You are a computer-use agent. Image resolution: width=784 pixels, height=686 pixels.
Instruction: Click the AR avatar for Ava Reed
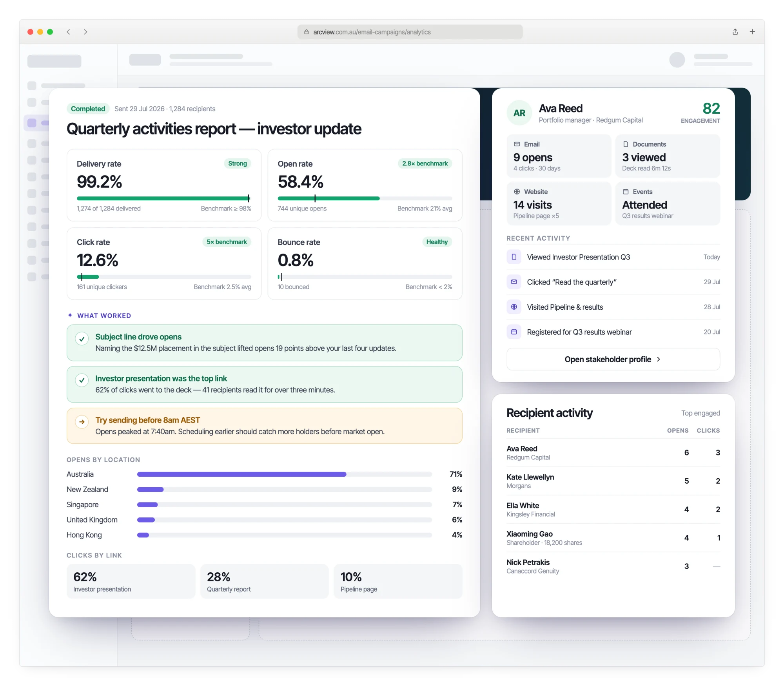[519, 113]
